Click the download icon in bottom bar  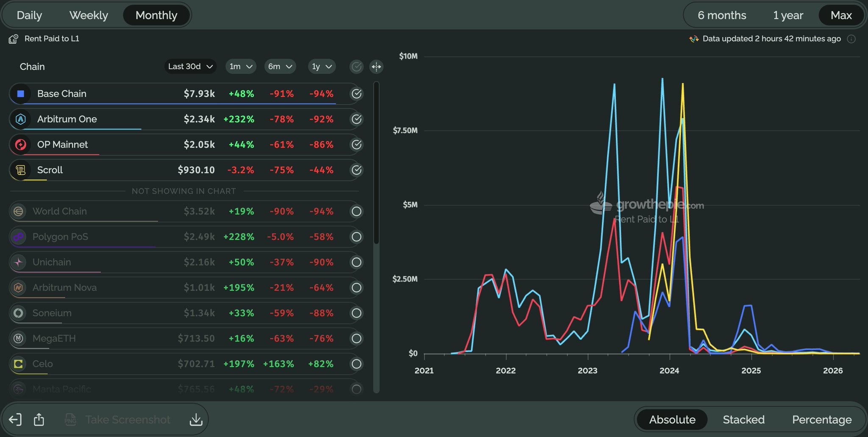tap(196, 420)
